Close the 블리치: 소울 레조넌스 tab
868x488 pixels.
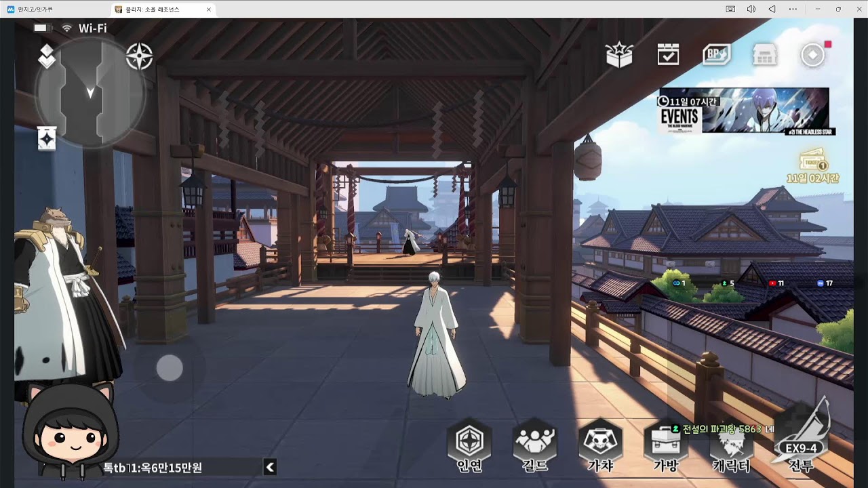coord(209,9)
